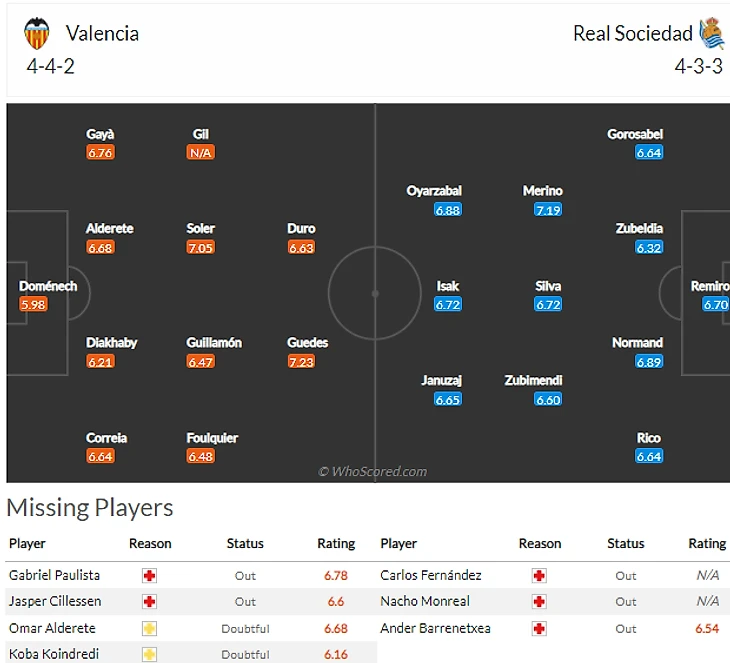730x663 pixels.
Task: Click the Valencia club crest icon
Action: click(37, 34)
